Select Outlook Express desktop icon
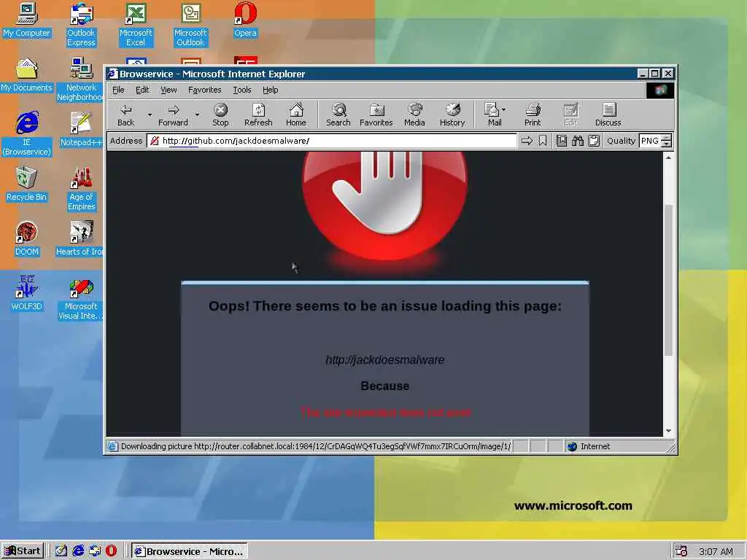747x560 pixels. point(81,24)
